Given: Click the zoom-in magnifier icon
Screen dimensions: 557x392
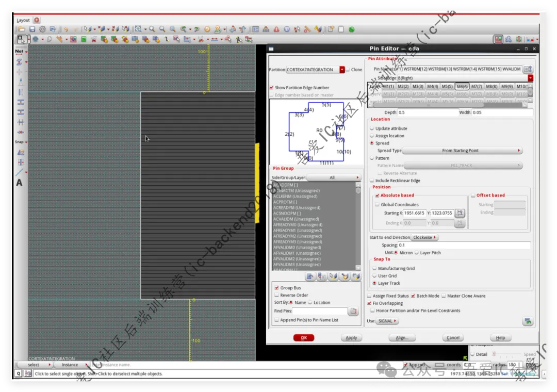Looking at the screenshot, I should 152,29.
